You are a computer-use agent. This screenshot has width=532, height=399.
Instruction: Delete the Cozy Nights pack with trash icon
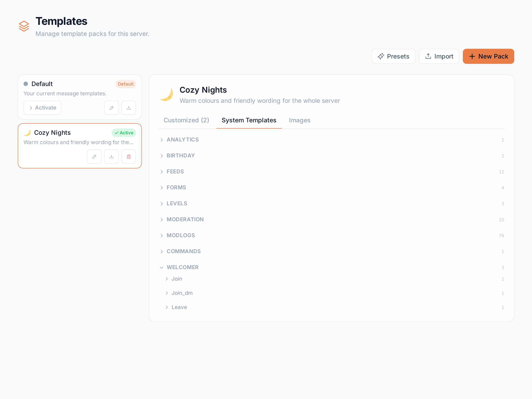(x=129, y=156)
